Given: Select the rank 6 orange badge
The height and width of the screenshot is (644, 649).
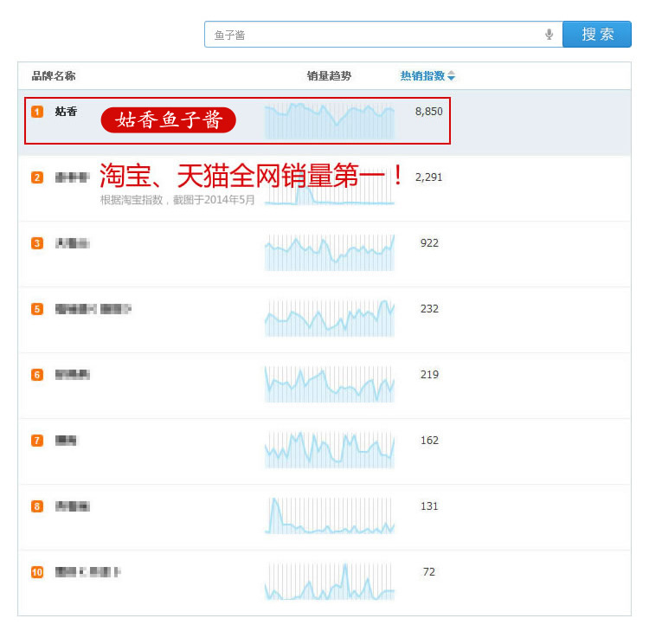Looking at the screenshot, I should pyautogui.click(x=37, y=375).
